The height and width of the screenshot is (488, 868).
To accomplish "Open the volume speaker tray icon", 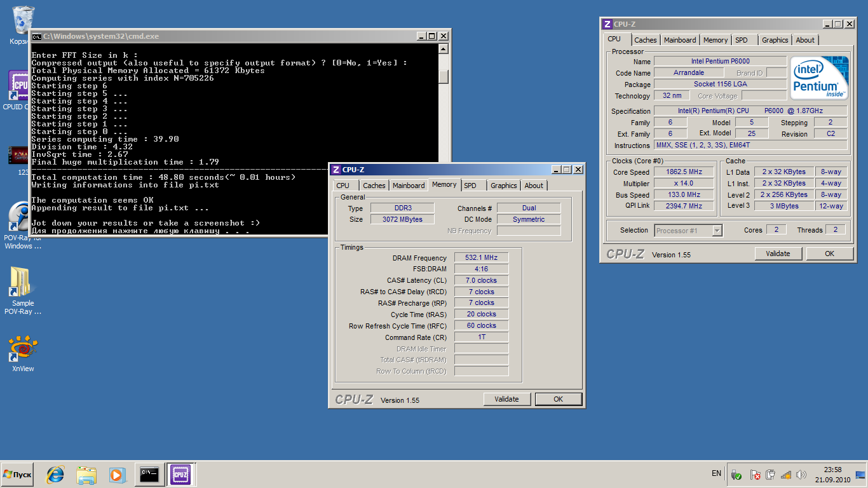I will pyautogui.click(x=801, y=475).
